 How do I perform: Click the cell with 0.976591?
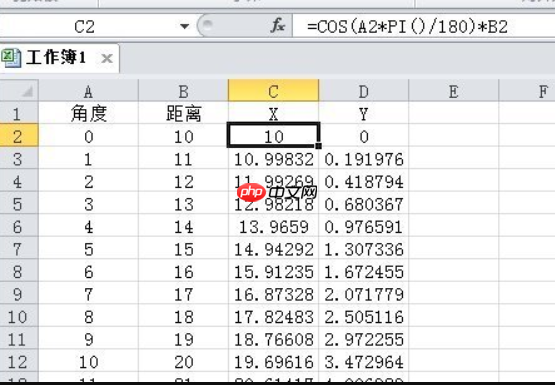364,226
